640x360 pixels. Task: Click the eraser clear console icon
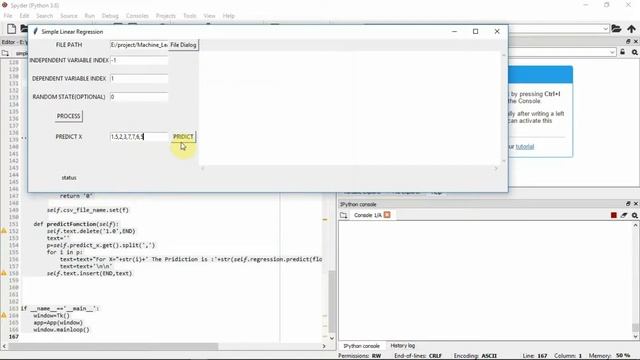click(624, 215)
